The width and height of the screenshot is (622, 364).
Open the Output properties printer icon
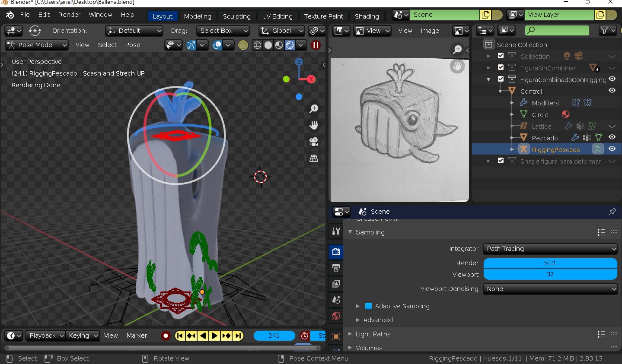[x=336, y=268]
